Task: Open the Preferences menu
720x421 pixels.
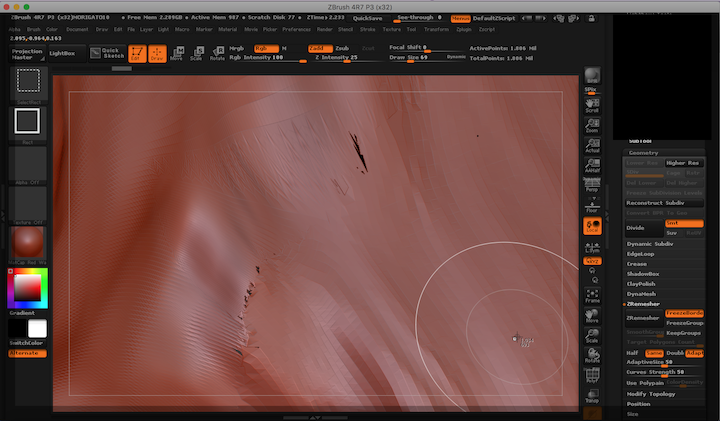Action: coord(297,29)
